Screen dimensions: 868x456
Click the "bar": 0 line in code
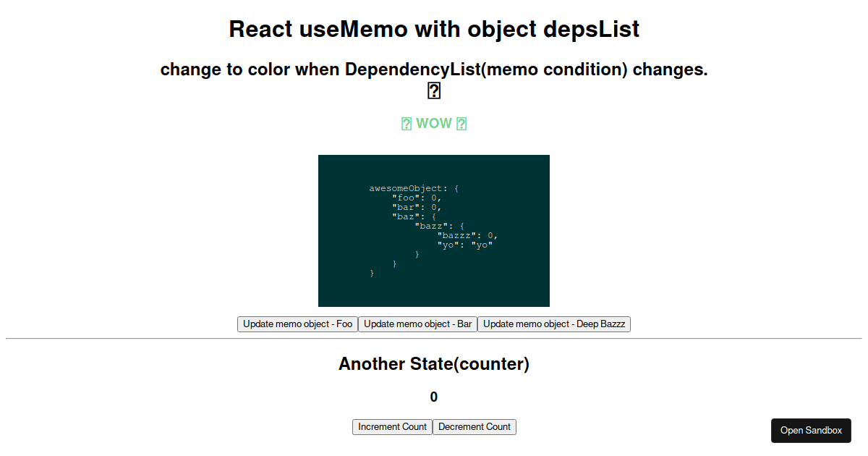pos(417,207)
